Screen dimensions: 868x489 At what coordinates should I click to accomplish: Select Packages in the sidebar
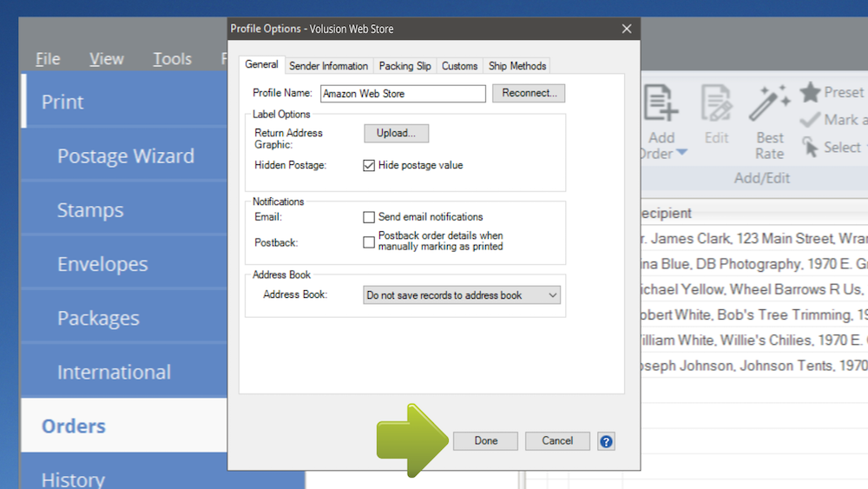coord(124,318)
